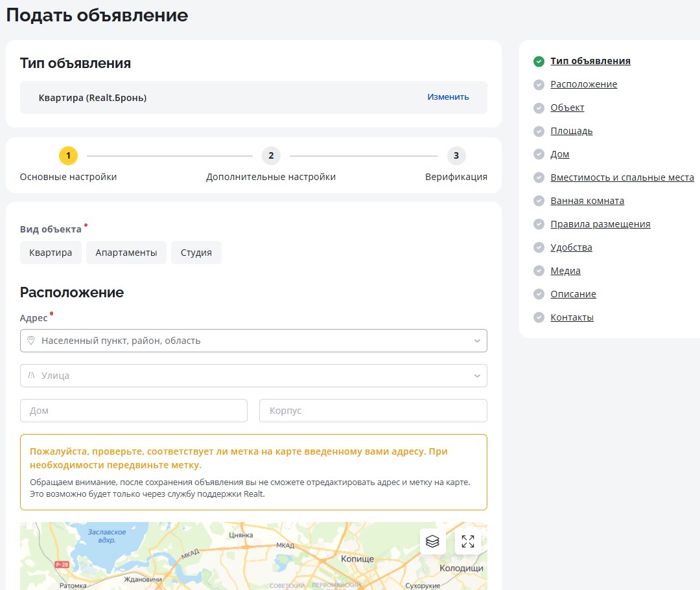The width and height of the screenshot is (700, 590).
Task: Click the Дом number input field
Action: coord(134,411)
